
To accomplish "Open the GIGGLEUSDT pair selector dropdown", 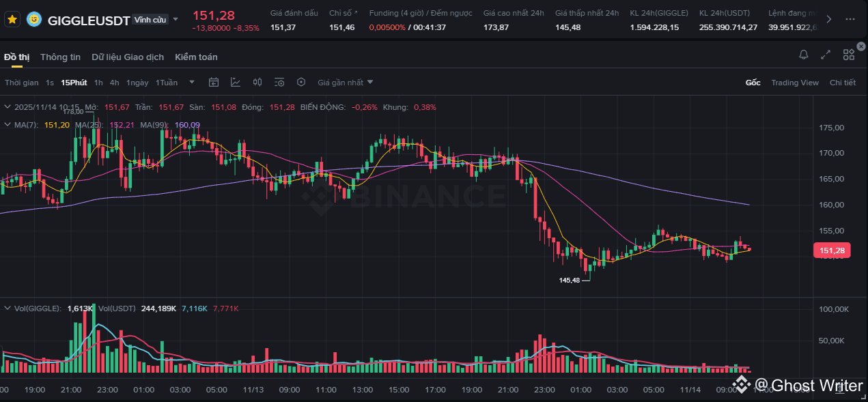I will click(176, 20).
